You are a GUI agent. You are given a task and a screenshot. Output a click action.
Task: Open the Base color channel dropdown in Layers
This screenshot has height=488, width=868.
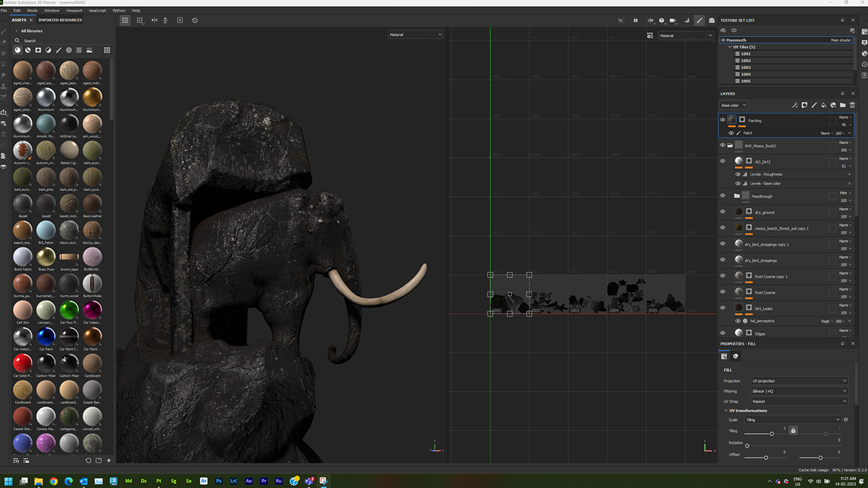coord(733,105)
